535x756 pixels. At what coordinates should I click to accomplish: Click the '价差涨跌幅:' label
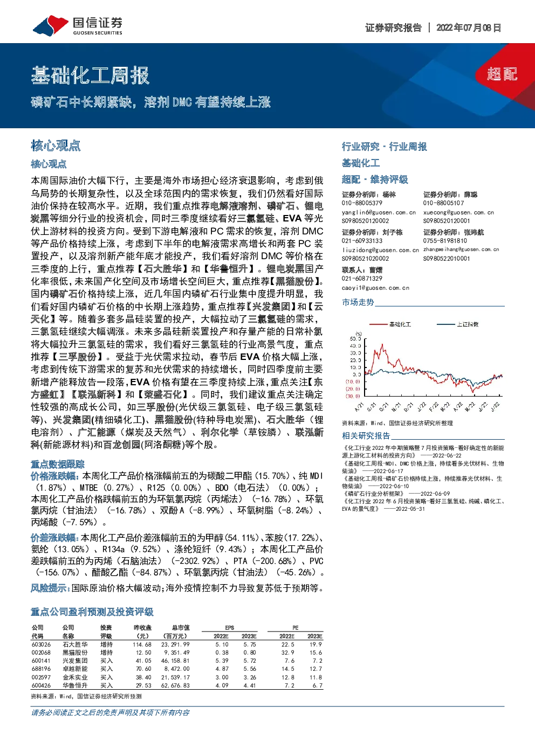tap(56, 538)
